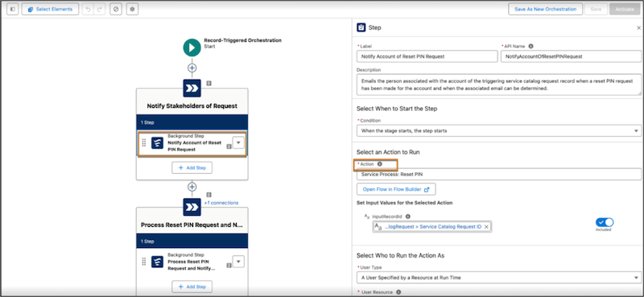Click the API Name input field
This screenshot has height=297, width=644.
(x=571, y=56)
